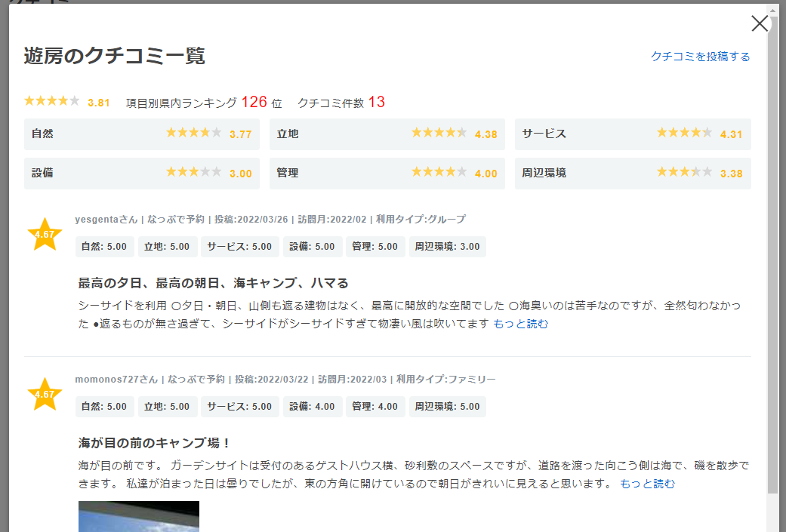Click the scrollbar up arrow

[772, 10]
